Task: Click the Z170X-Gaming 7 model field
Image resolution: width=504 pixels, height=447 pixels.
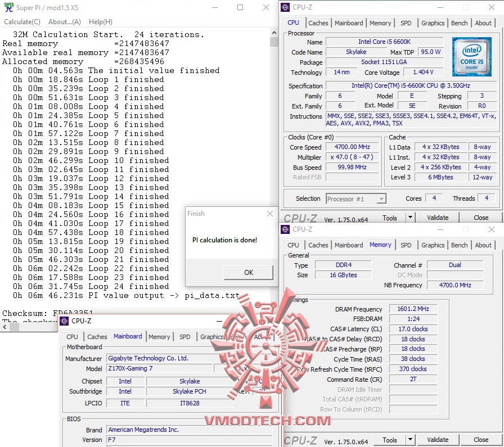Action: pyautogui.click(x=160, y=369)
